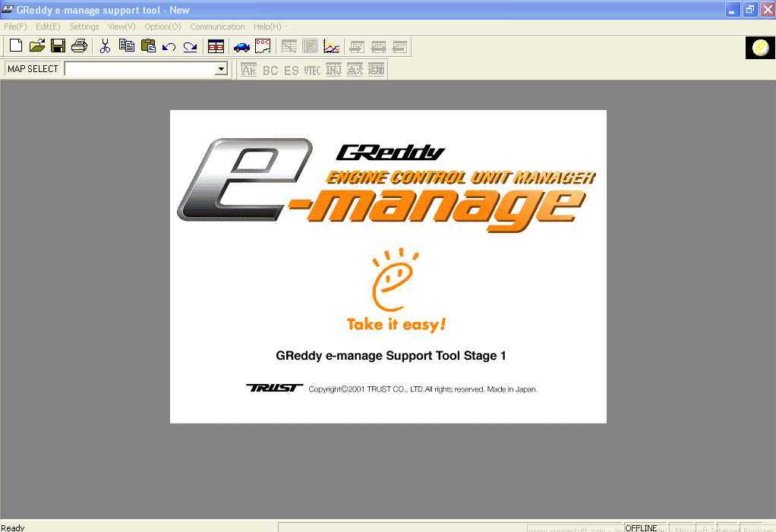Select the A/F map toolbar icon
This screenshot has width=776, height=532.
(x=248, y=70)
